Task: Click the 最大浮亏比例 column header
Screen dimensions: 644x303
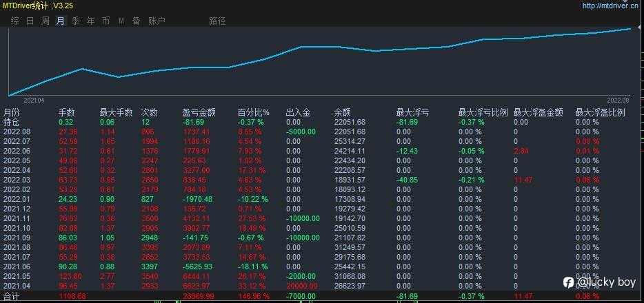Action: (x=483, y=112)
